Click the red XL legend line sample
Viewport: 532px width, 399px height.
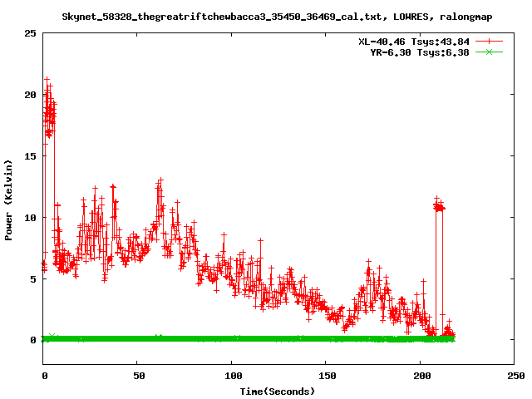489,42
